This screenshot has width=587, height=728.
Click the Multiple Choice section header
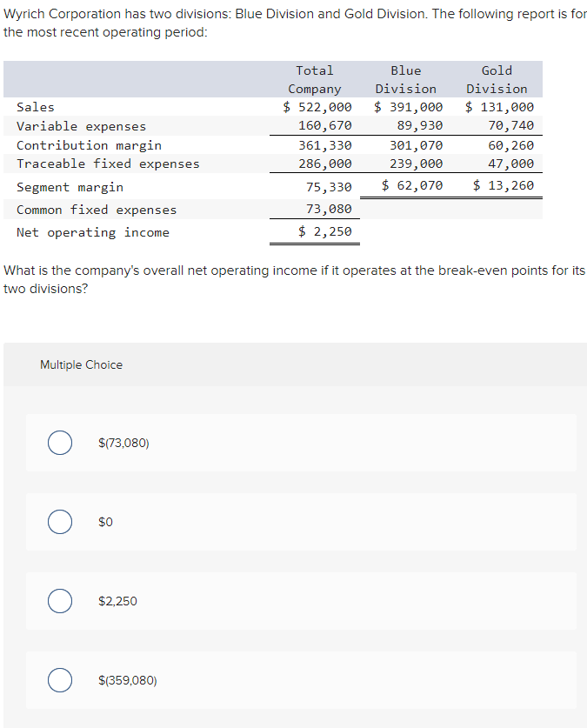[x=81, y=364]
